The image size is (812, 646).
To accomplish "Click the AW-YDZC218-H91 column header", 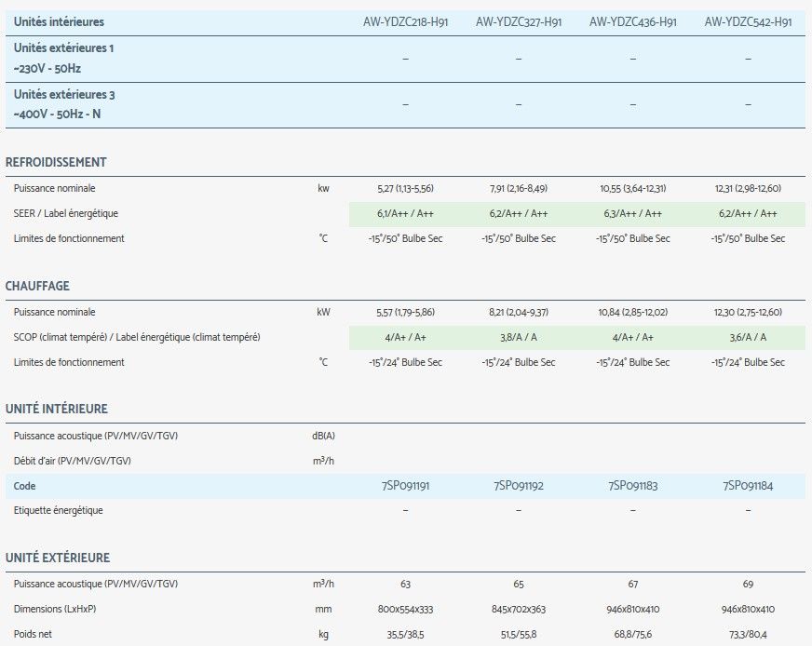I will 405,21.
